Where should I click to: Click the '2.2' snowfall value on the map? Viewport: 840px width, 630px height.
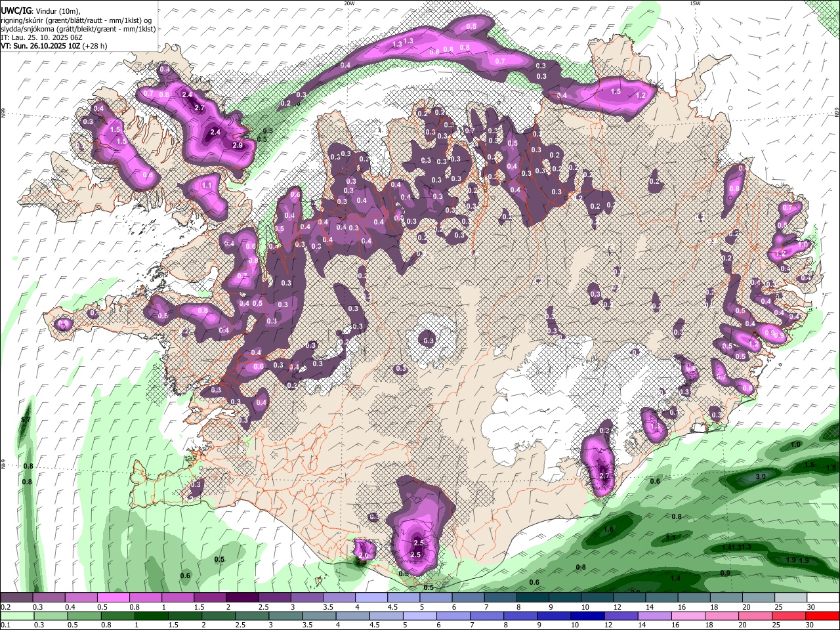605,476
